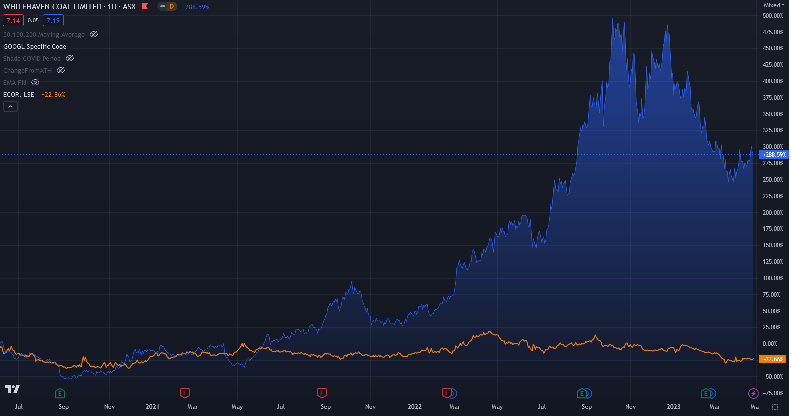The width and height of the screenshot is (791, 419).
Task: Click the red earnings marker near Mar 2021
Action: click(x=185, y=392)
